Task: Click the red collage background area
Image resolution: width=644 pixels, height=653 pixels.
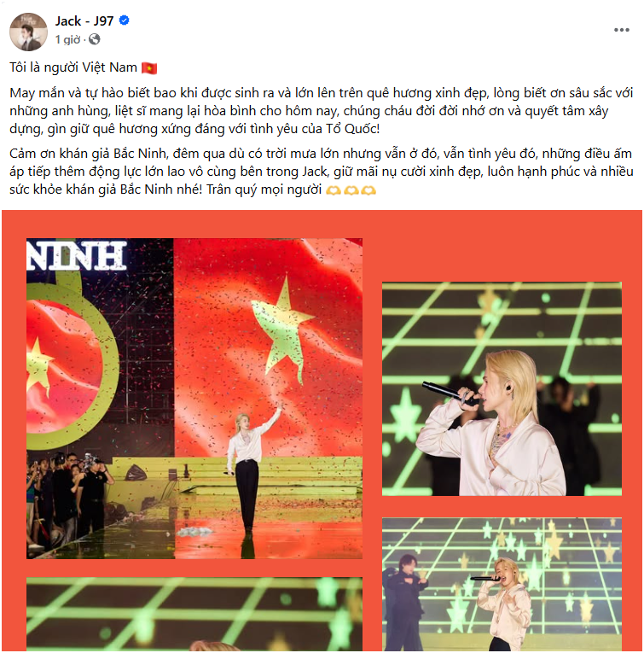Action: pyautogui.click(x=502, y=246)
